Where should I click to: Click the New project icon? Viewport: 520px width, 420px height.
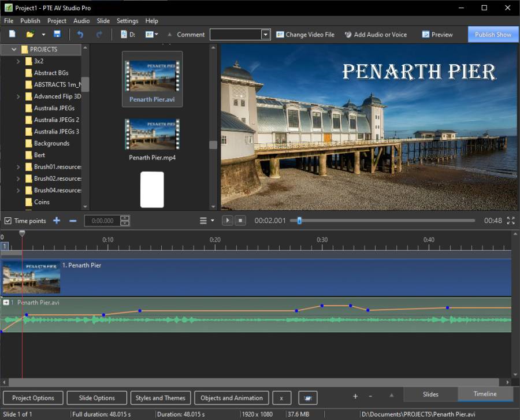pos(12,35)
